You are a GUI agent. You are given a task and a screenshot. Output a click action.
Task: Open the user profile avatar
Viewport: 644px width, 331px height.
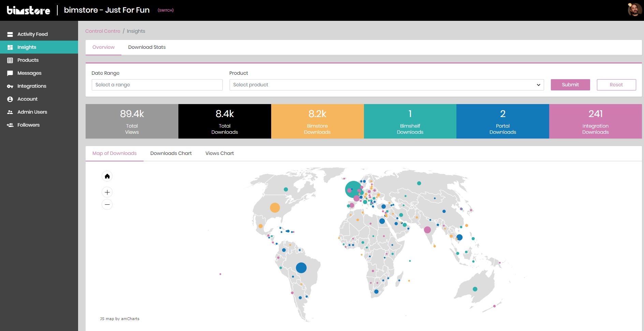(x=634, y=10)
